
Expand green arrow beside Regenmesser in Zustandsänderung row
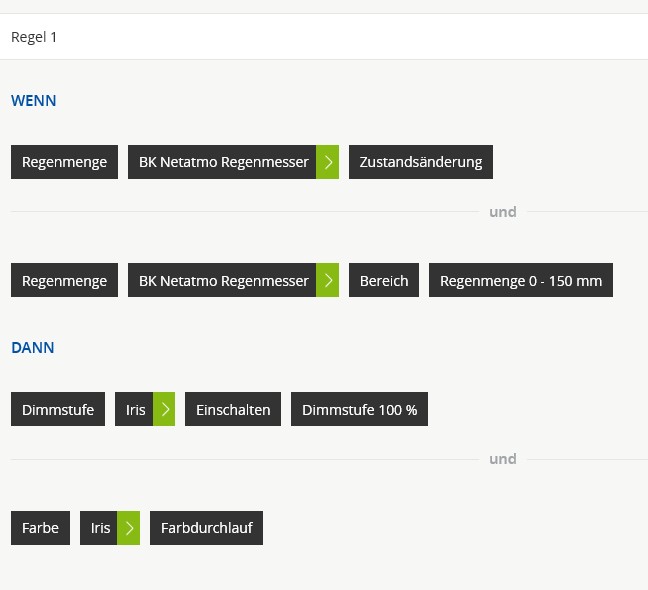point(328,162)
